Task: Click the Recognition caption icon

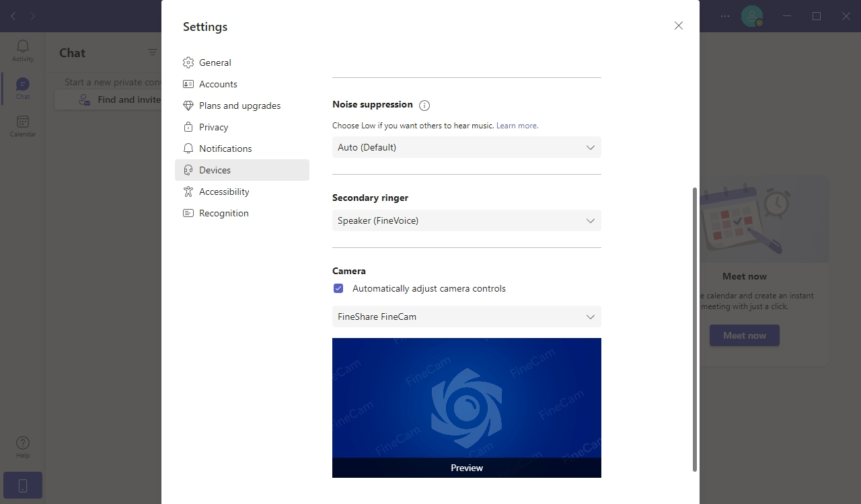Action: 188,213
